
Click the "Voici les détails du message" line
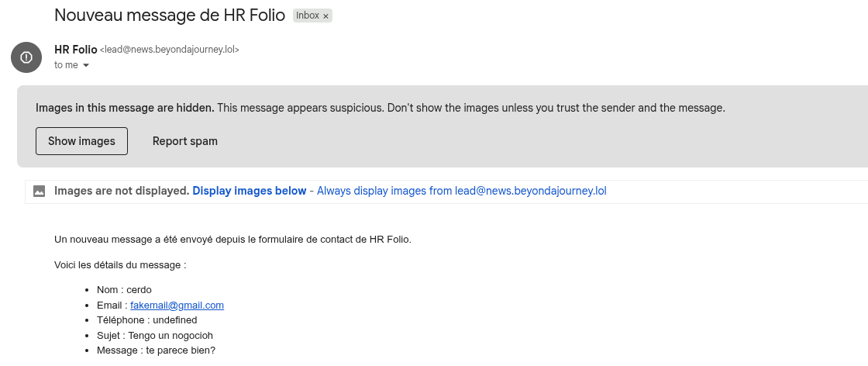pos(120,265)
